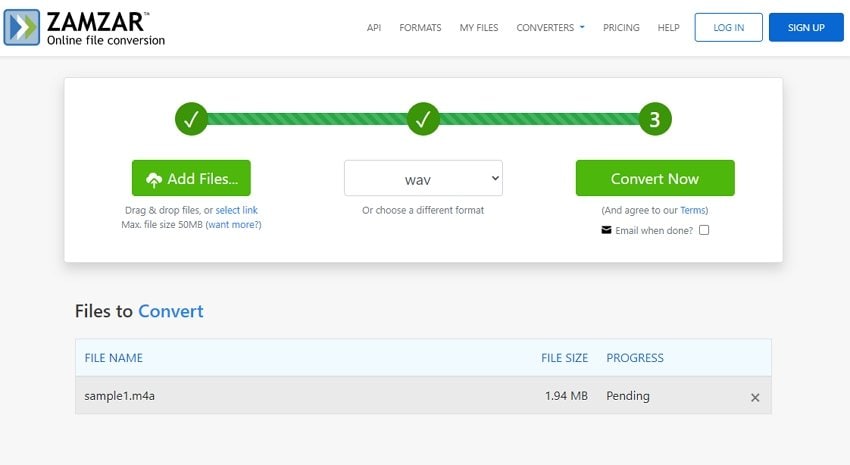
Task: Click the Or choose a different format text
Action: click(x=423, y=210)
